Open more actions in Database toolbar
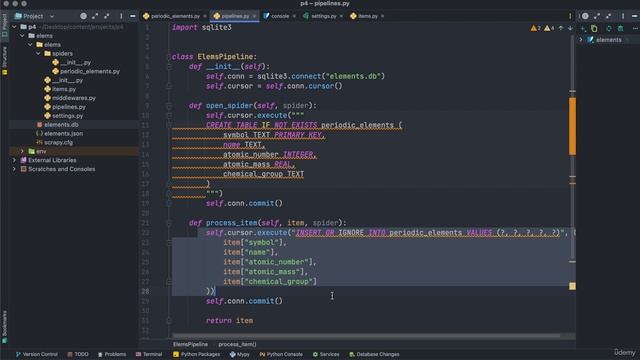Image resolution: width=640 pixels, height=360 pixels. (635, 29)
